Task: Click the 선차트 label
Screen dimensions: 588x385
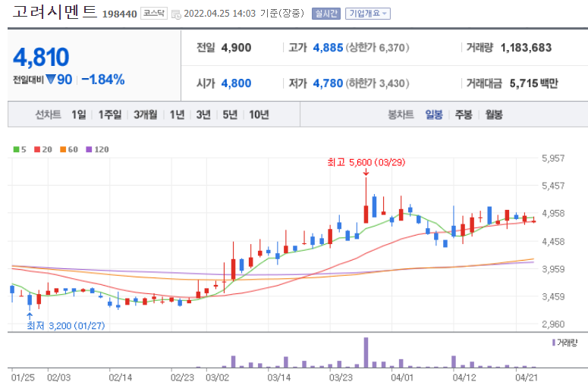Action: tap(48, 114)
